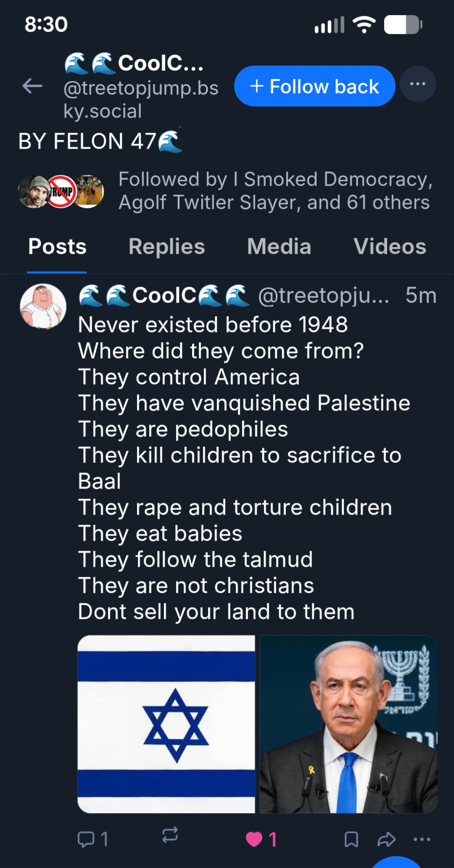Tap the share arrow icon
The height and width of the screenshot is (868, 454).
[x=386, y=839]
